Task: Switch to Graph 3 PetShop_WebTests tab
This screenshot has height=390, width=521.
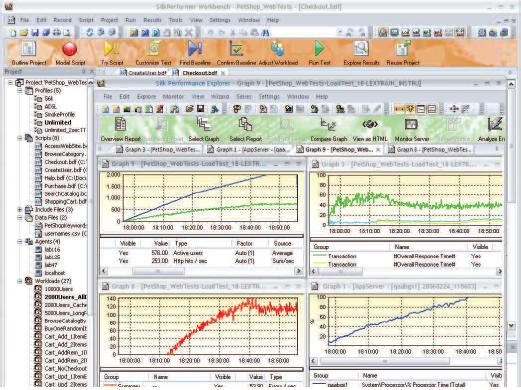Action: (x=158, y=150)
